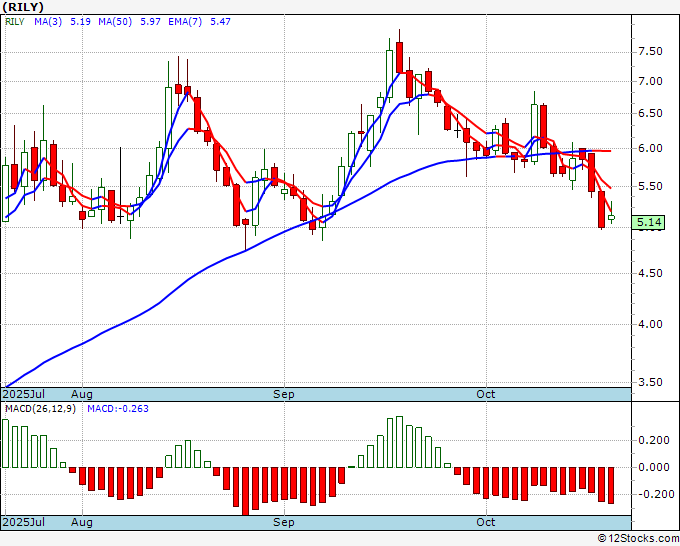Click the 4.50 price axis label

tap(650, 274)
